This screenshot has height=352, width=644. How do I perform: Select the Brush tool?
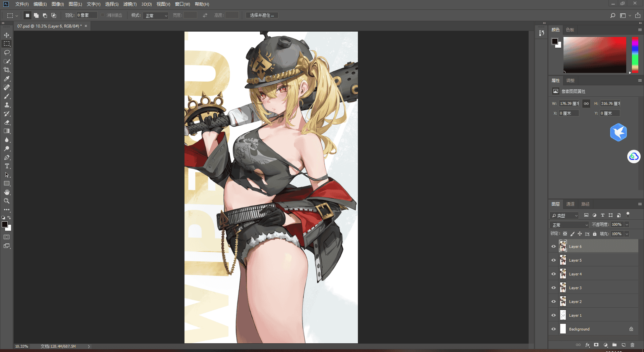(x=7, y=96)
